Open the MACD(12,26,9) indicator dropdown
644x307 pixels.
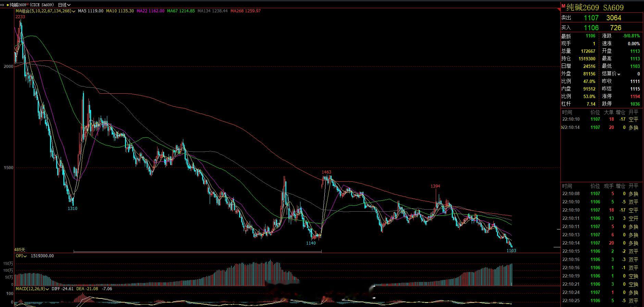(47, 289)
